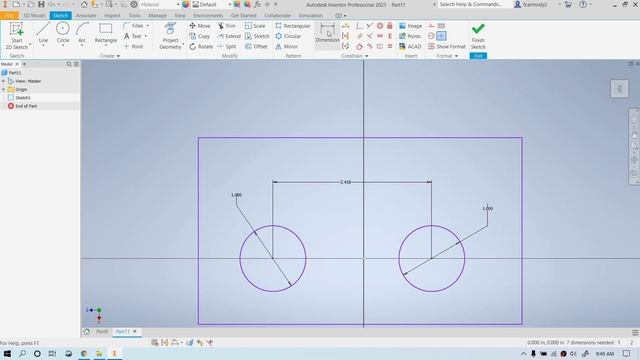Open the Fillet dropdown arrow
The image size is (640, 360).
148,26
